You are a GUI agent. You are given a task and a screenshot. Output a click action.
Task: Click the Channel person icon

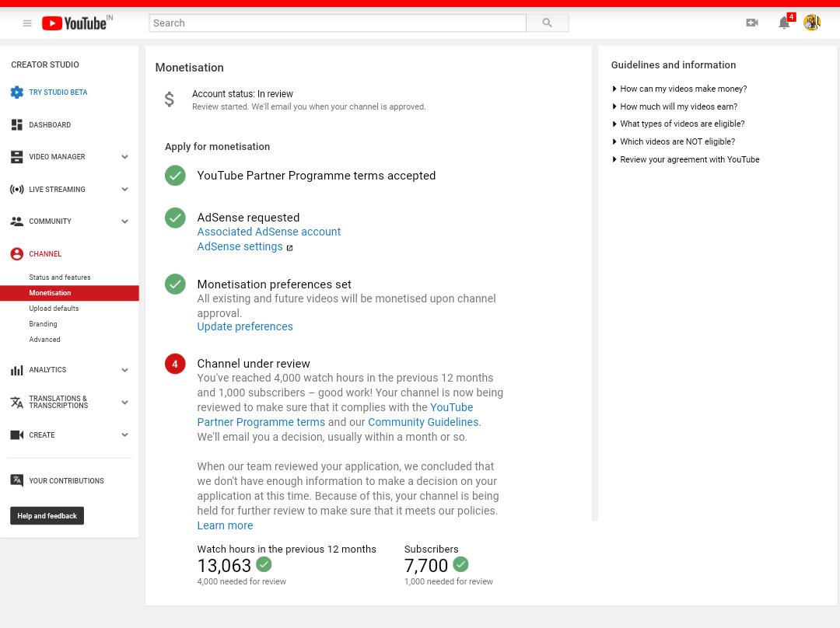click(x=17, y=254)
